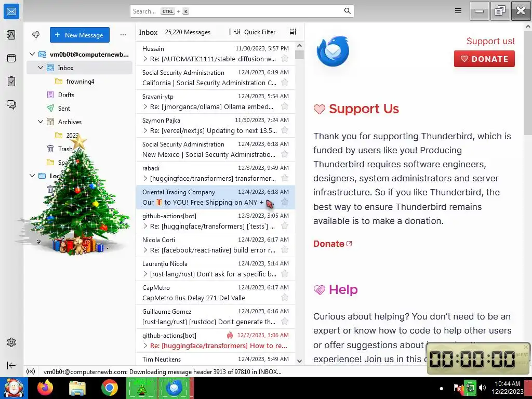Collapse the spaces toolbar
The width and height of the screenshot is (532, 399).
pos(11,365)
